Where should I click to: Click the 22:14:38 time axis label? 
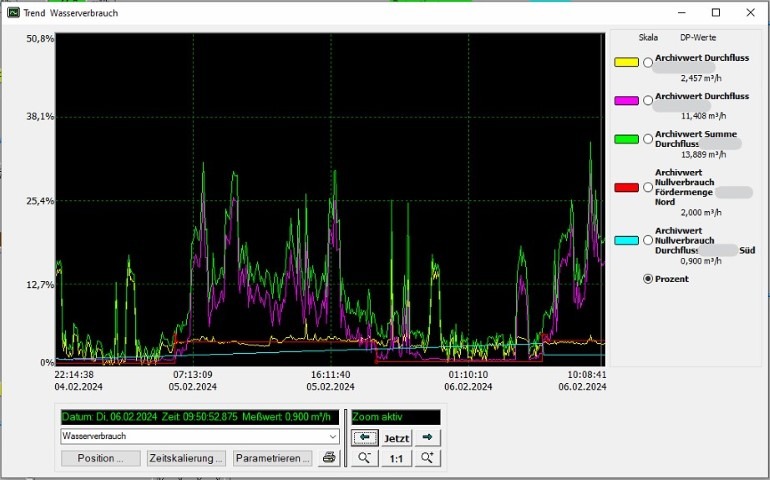pos(75,374)
